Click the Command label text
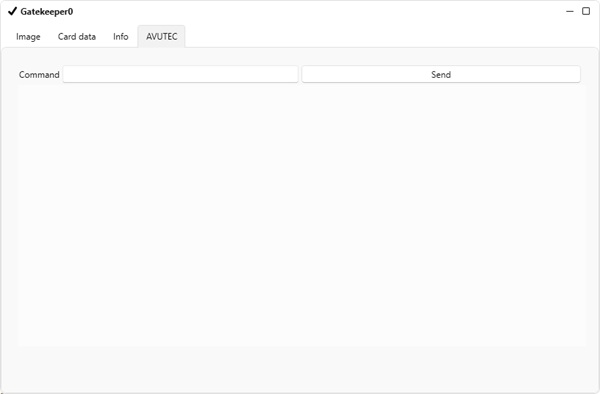The width and height of the screenshot is (600, 394). [x=39, y=75]
